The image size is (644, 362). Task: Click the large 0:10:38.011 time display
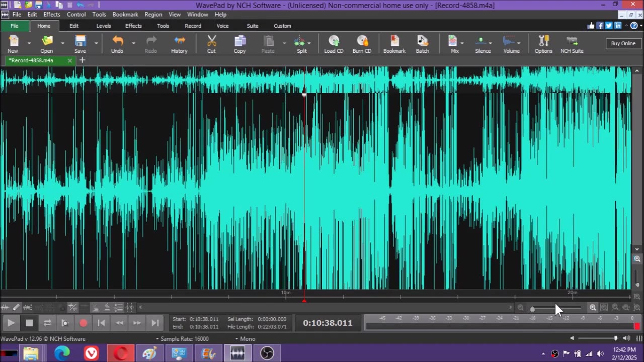pos(328,323)
